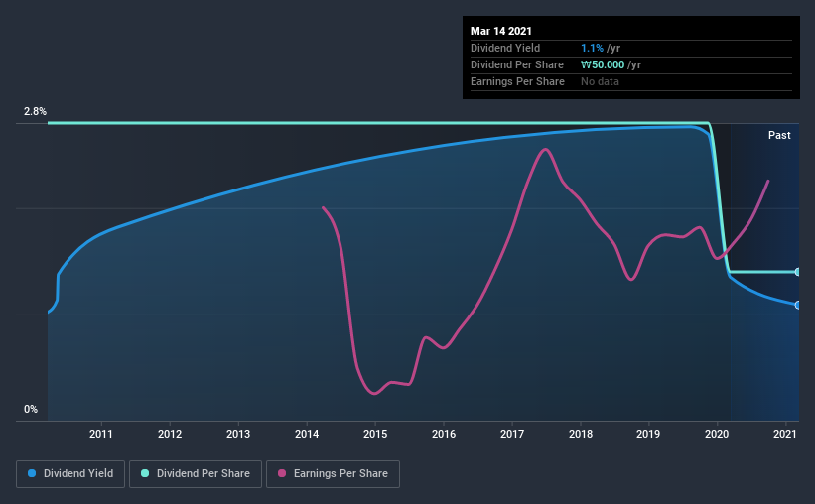
Task: Click the 2012 axis label
Action: (x=170, y=434)
